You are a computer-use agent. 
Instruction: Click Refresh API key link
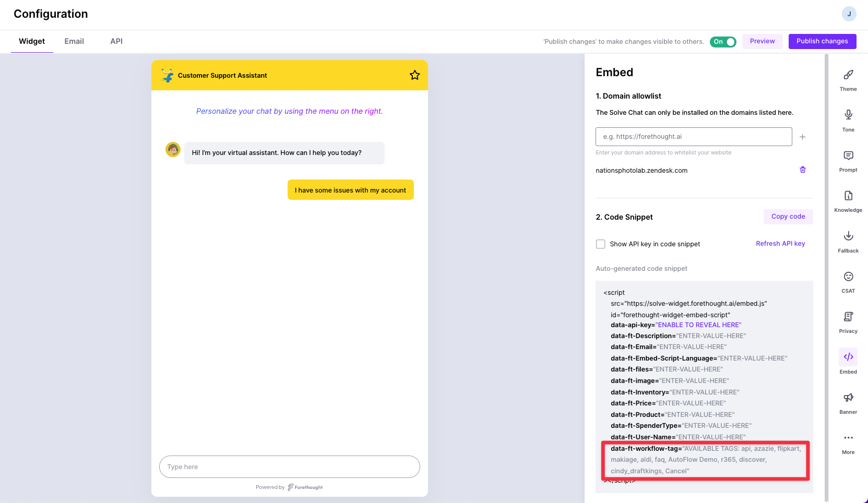coord(780,244)
